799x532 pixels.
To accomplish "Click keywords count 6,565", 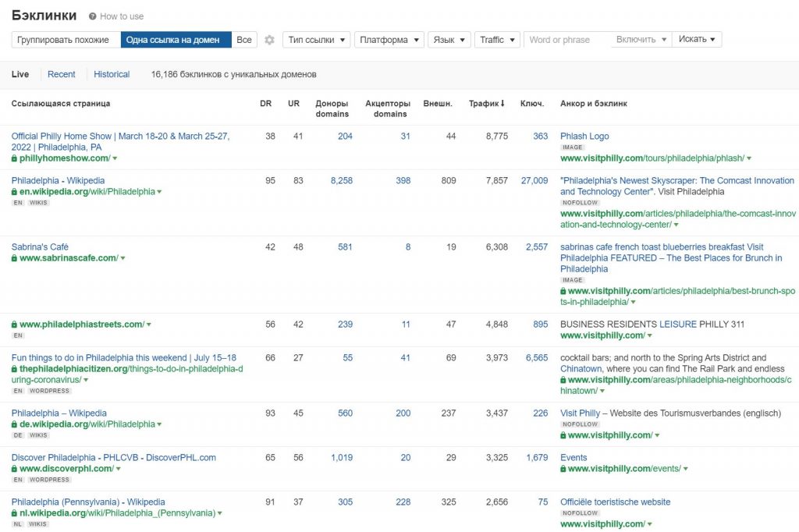I will (537, 358).
